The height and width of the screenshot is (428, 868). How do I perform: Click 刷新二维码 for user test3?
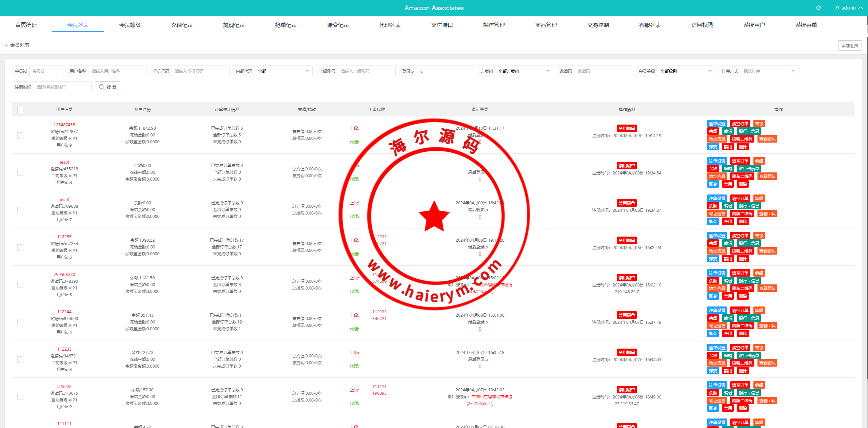click(742, 214)
